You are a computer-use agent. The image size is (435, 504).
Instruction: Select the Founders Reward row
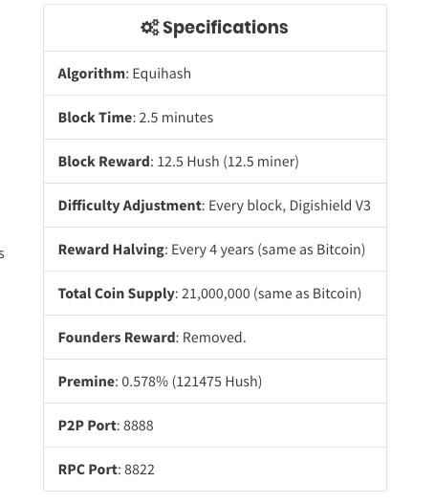215,338
